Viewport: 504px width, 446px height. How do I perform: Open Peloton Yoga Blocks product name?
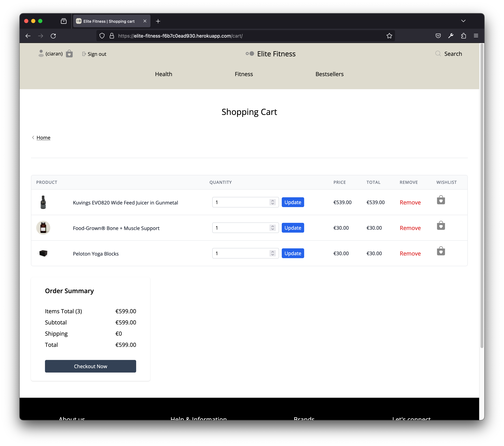[x=96, y=254]
